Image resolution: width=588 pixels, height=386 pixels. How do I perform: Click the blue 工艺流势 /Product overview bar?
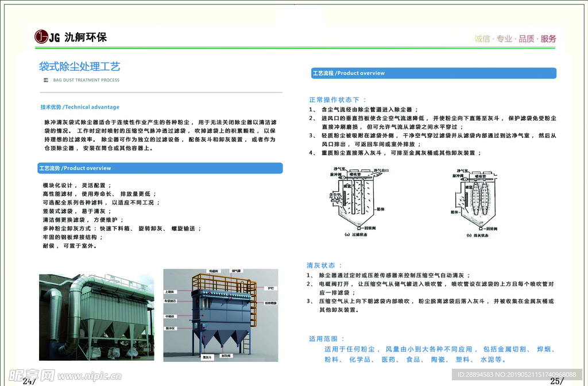160,168
